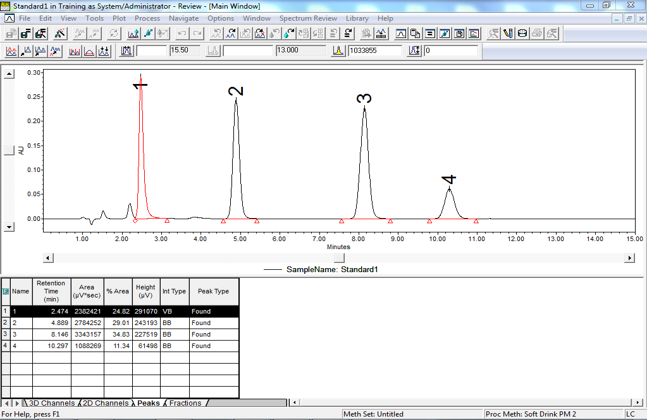This screenshot has width=647, height=420.
Task: Click the teal droplet icon with arrow
Action: click(290, 33)
